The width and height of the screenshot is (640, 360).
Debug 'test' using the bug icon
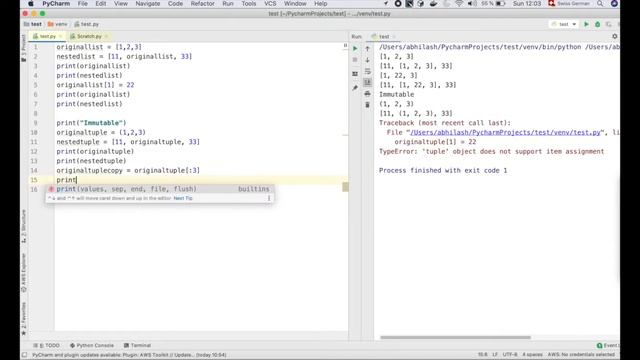[598, 24]
